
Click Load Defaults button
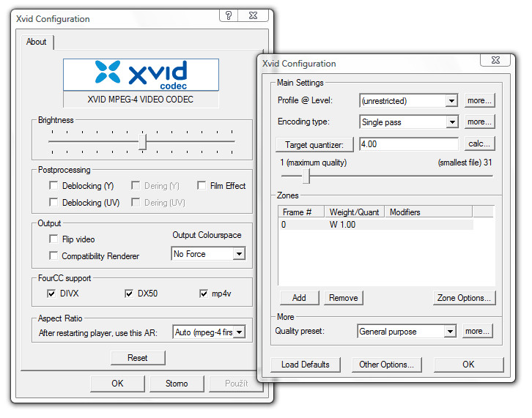click(x=306, y=365)
